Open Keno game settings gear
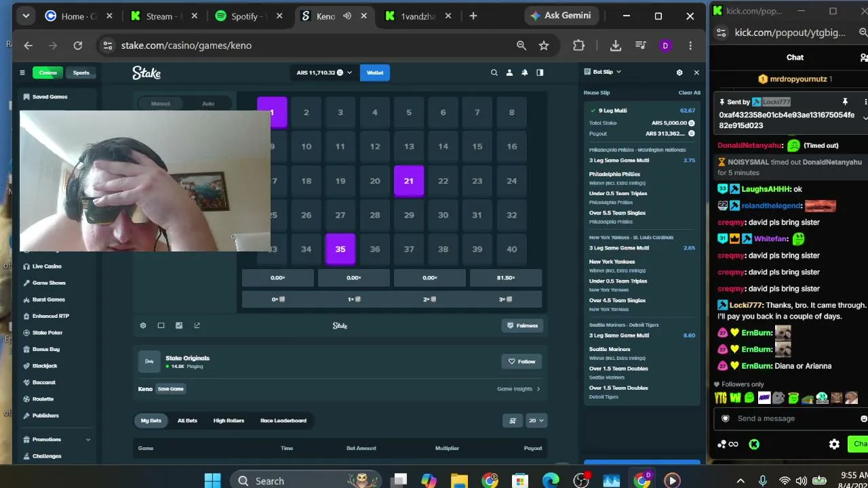868x488 pixels. point(143,325)
